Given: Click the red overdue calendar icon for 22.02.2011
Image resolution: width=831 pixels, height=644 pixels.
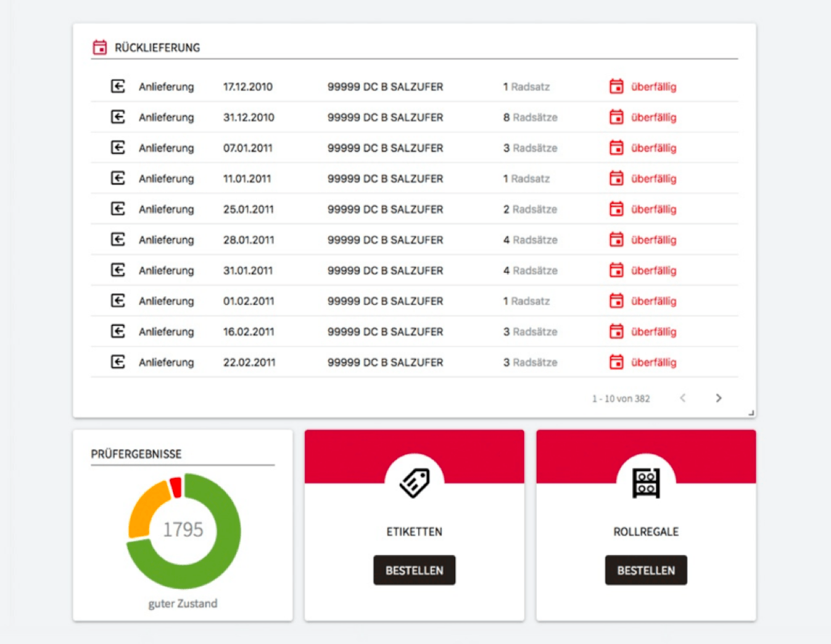Looking at the screenshot, I should [616, 362].
